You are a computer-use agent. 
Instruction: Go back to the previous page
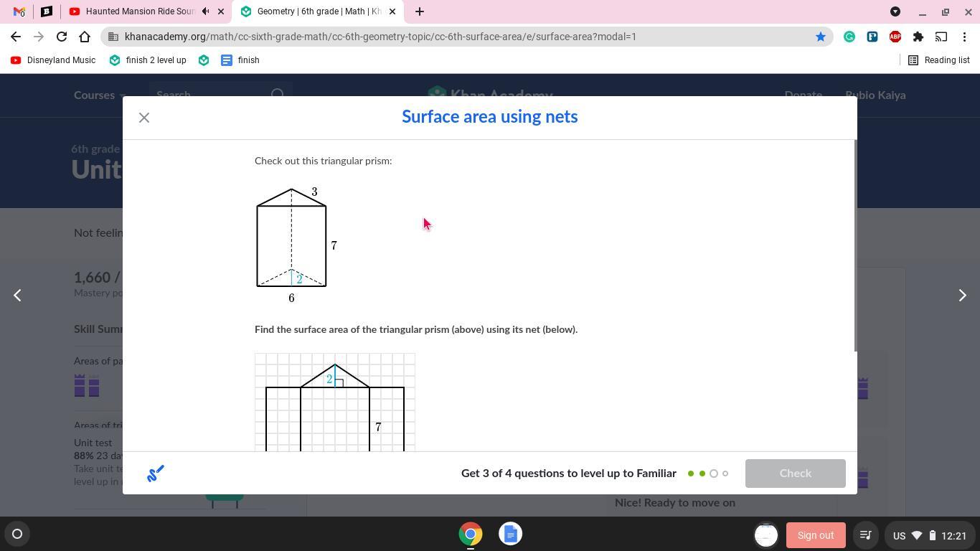pyautogui.click(x=16, y=37)
